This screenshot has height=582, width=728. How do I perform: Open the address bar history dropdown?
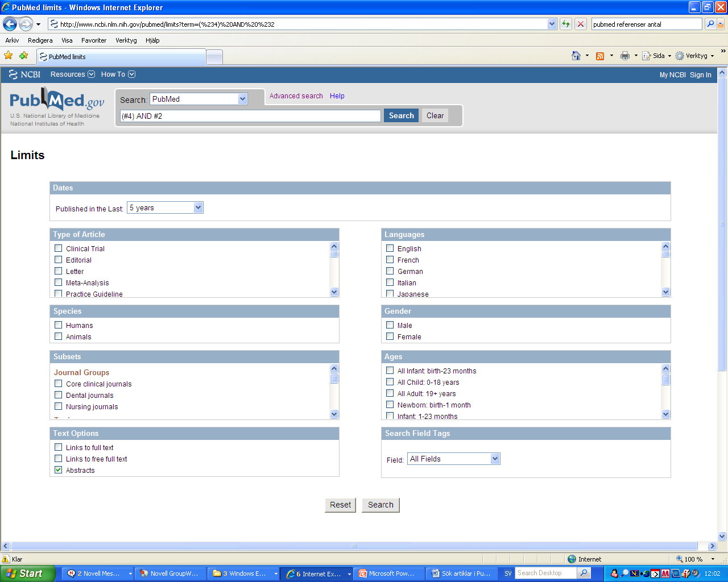tap(552, 24)
